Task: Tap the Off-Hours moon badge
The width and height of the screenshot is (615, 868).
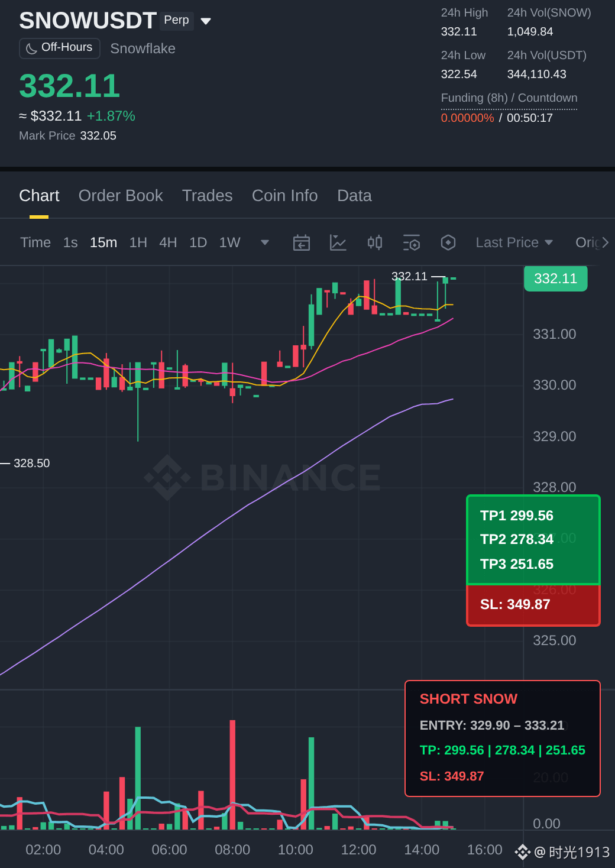Action: coord(60,48)
